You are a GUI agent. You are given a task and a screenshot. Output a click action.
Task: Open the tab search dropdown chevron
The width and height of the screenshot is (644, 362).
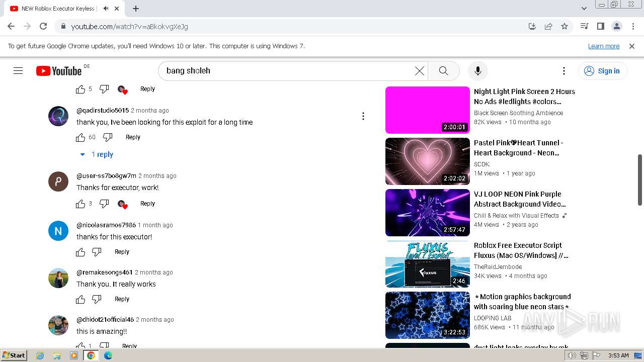click(x=584, y=9)
